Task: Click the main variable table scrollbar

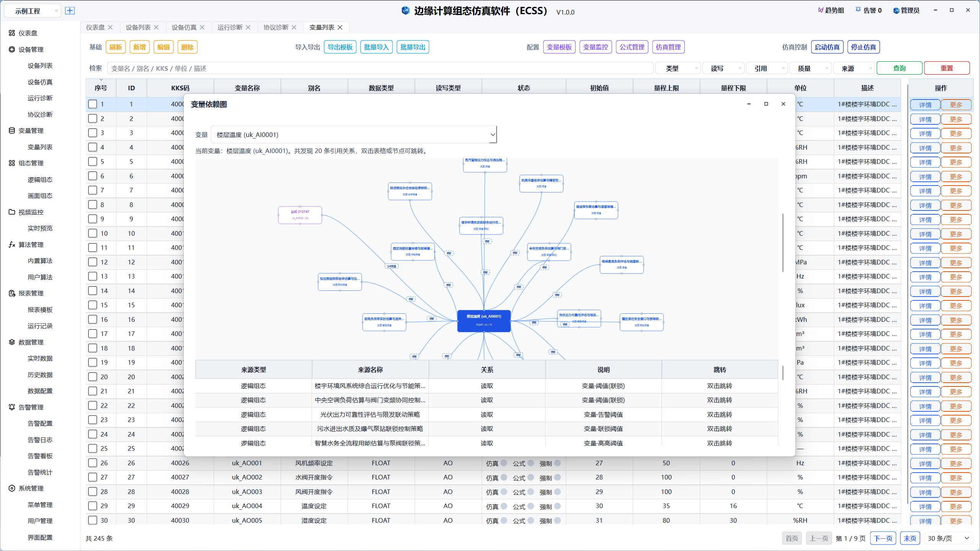Action: 907,295
